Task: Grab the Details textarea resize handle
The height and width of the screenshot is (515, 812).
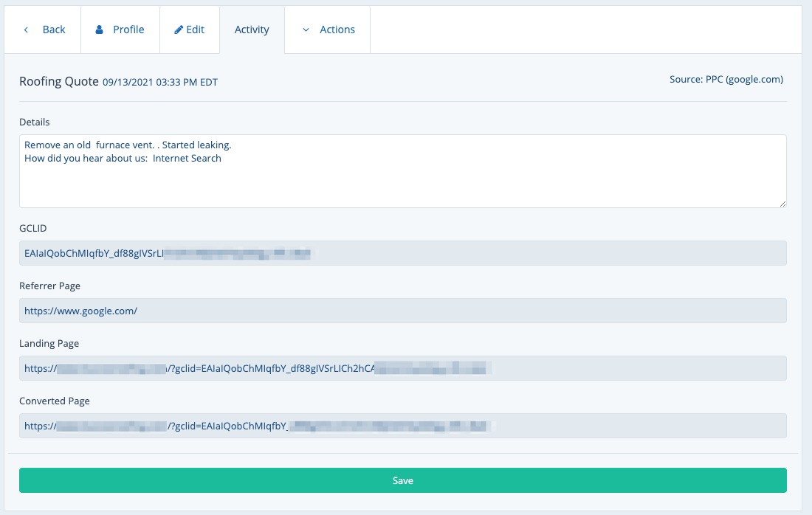Action: click(x=782, y=203)
